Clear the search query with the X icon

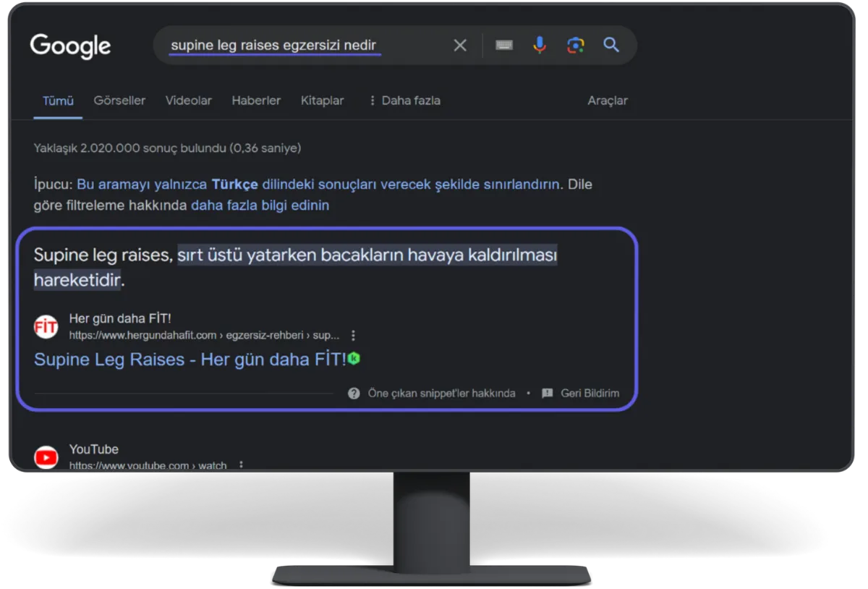point(460,46)
